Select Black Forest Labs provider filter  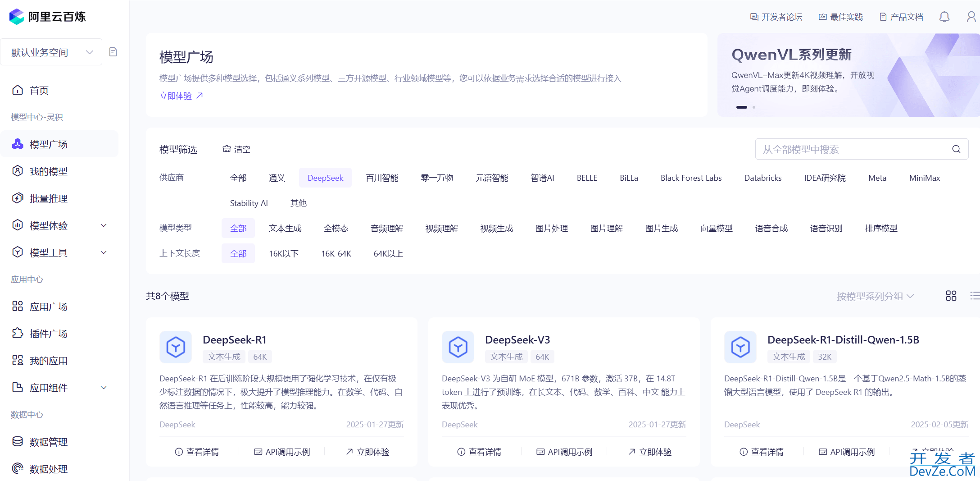click(691, 178)
